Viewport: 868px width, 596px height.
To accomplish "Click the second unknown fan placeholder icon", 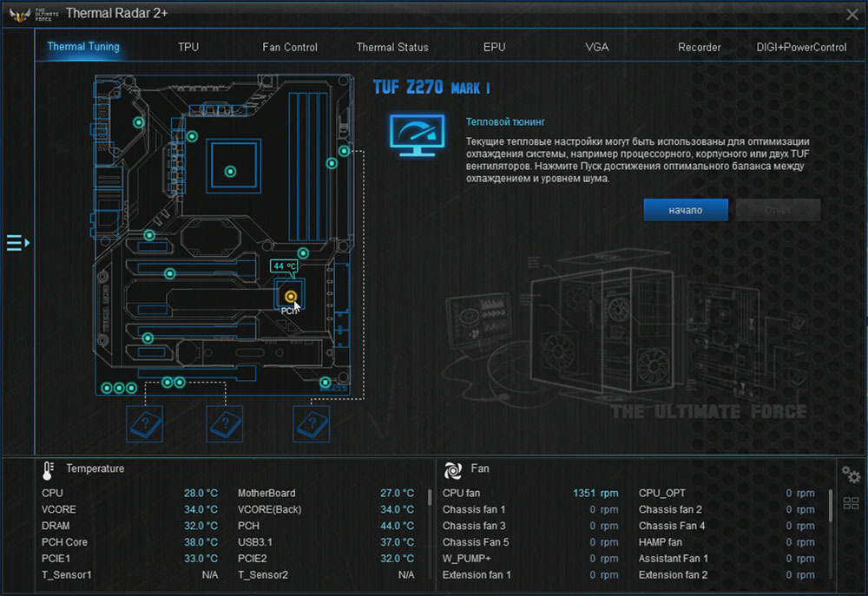I will [224, 424].
